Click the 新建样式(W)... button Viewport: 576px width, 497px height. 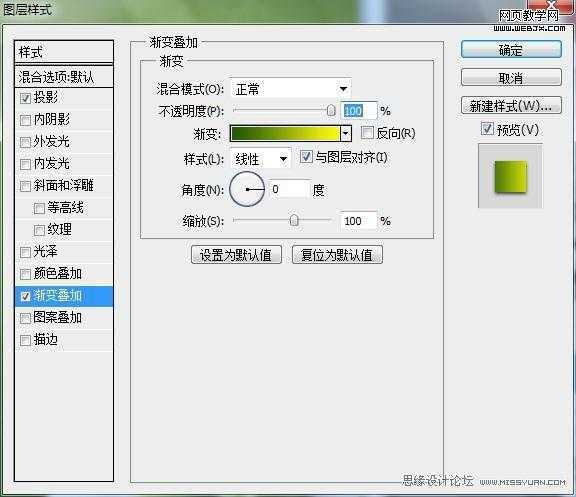pos(511,106)
